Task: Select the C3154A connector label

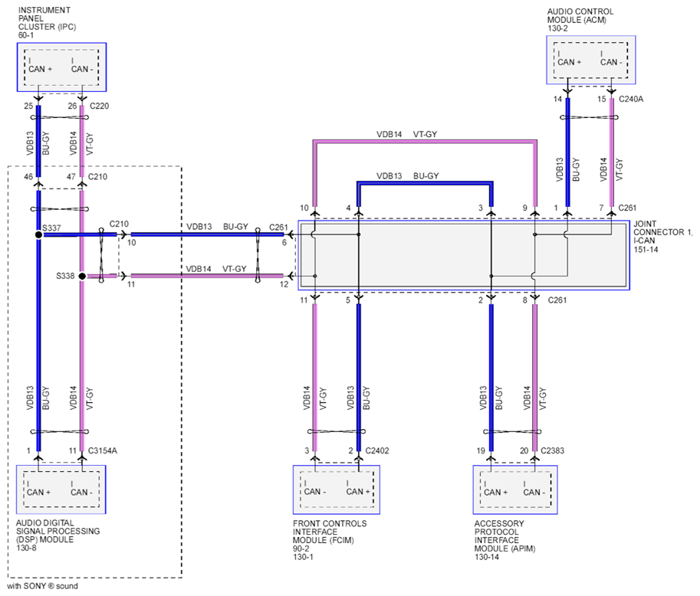Action: (102, 450)
